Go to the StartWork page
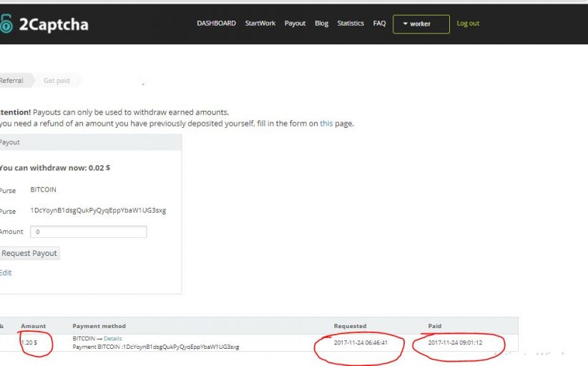The image size is (588, 366). pyautogui.click(x=260, y=24)
